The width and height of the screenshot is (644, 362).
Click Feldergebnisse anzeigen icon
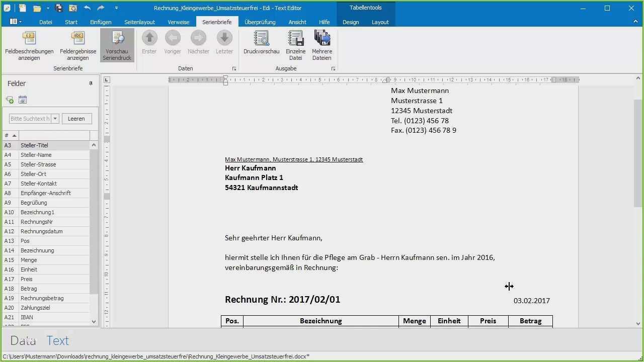[x=78, y=39]
